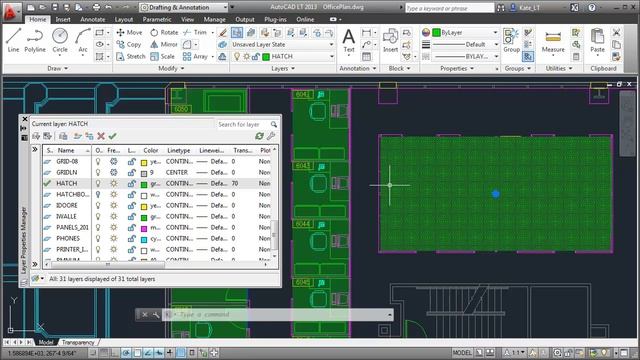640x360 pixels.
Task: Select the Arc tool
Action: pyautogui.click(x=83, y=40)
